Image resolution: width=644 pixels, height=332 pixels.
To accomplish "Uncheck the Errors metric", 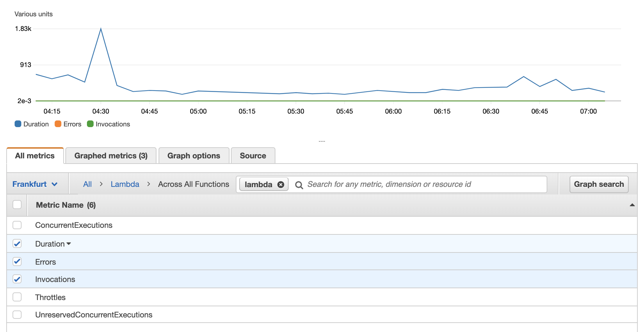I will pyautogui.click(x=17, y=262).
